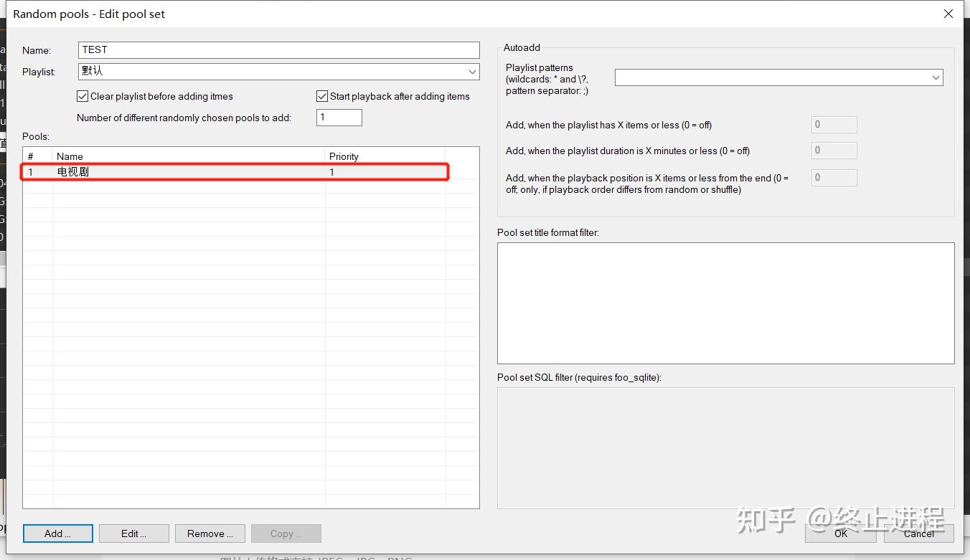Image resolution: width=970 pixels, height=560 pixels.
Task: Click inside Pool set SQL filter box
Action: pyautogui.click(x=726, y=448)
